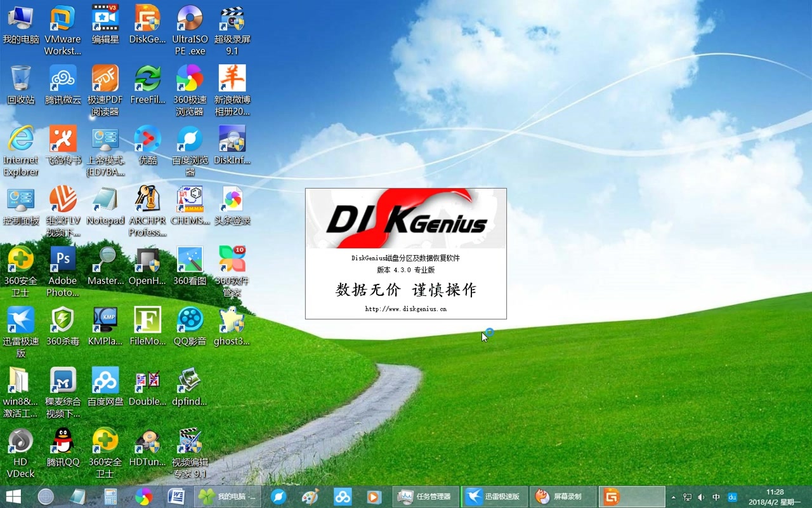Open the 我的电脑 desktop icon
This screenshot has width=812, height=508.
[x=21, y=25]
